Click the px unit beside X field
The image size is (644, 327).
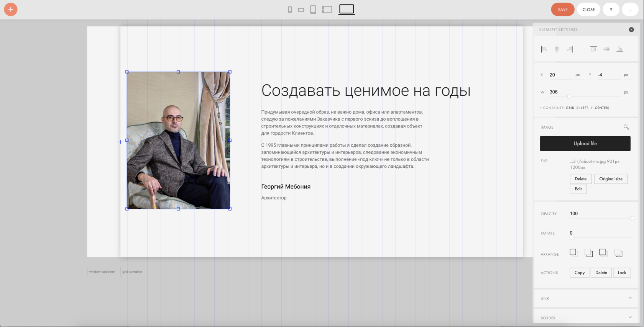coord(578,75)
